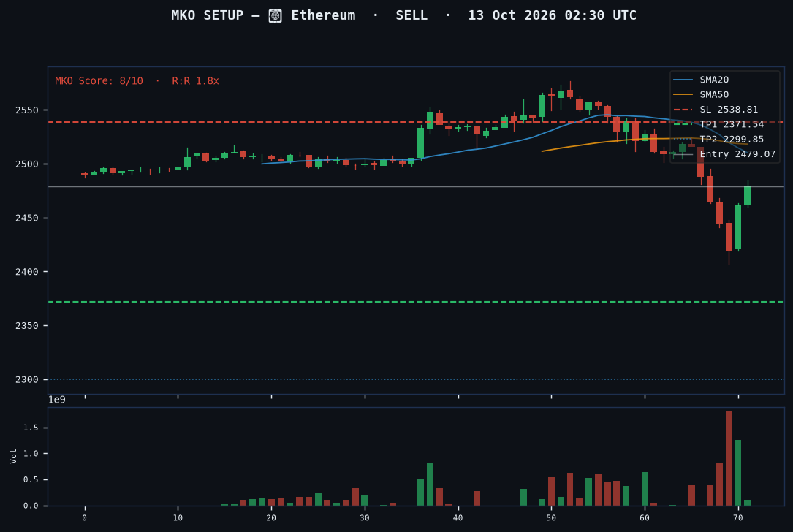
Task: Select the TP1 2371.54 legend entry
Action: [718, 124]
